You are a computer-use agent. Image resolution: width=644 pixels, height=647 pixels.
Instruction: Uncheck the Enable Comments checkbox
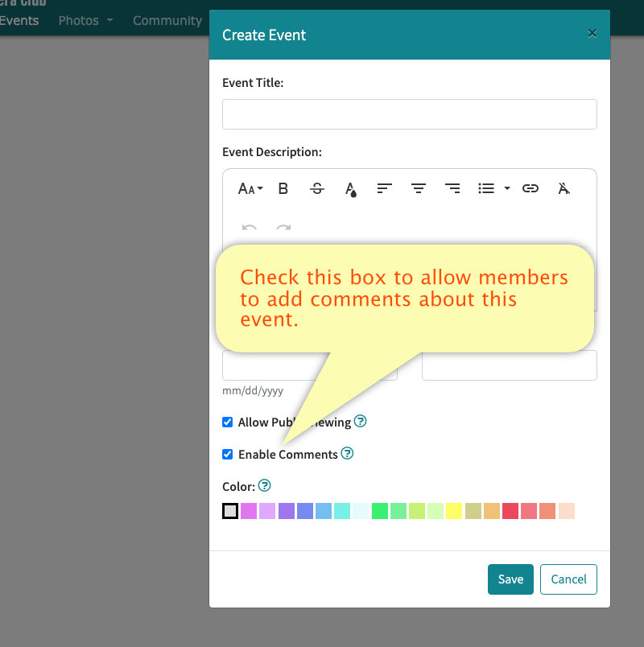click(228, 455)
